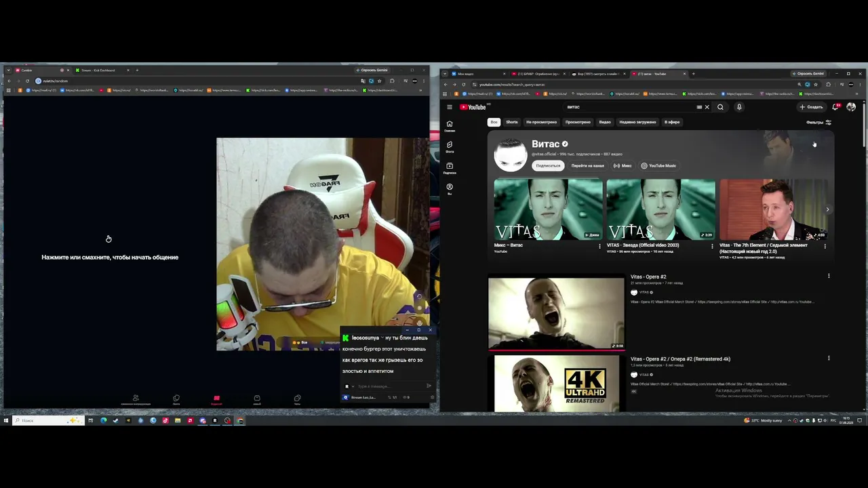Open YouTube notifications bell
Screen dimensions: 868x488
pyautogui.click(x=835, y=107)
